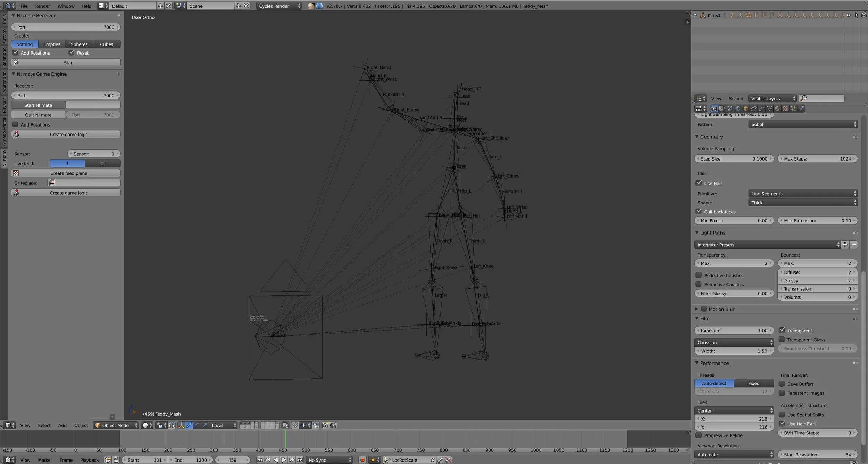Uncheck the Use Hair checkbox

pyautogui.click(x=699, y=183)
